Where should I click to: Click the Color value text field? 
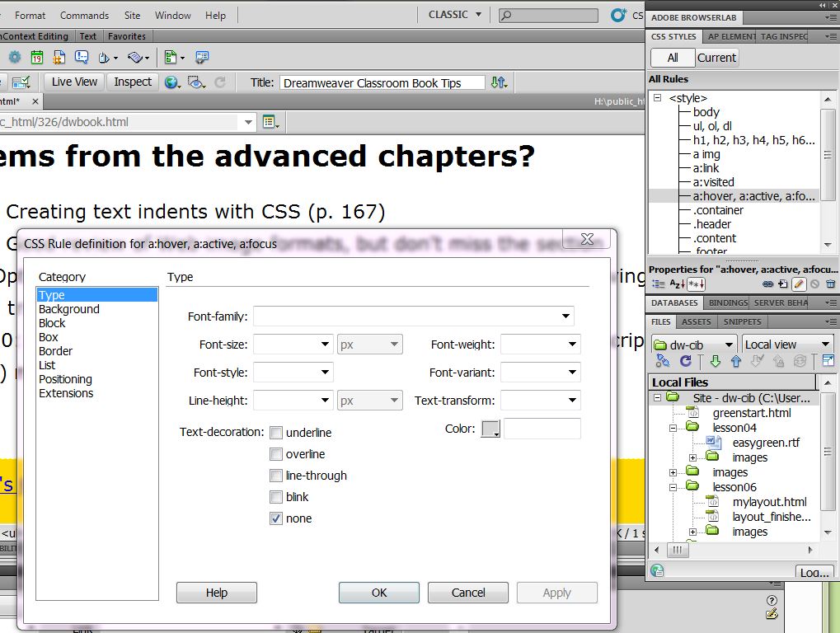[542, 429]
